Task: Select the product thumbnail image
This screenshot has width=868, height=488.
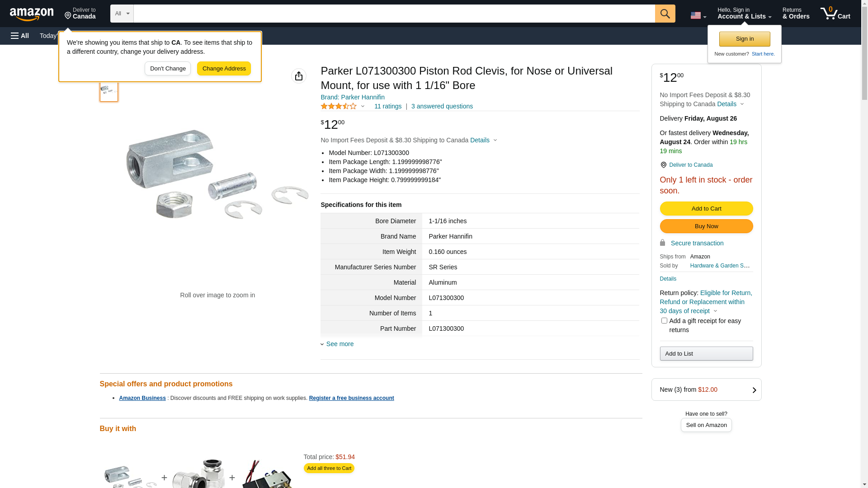Action: [x=108, y=90]
